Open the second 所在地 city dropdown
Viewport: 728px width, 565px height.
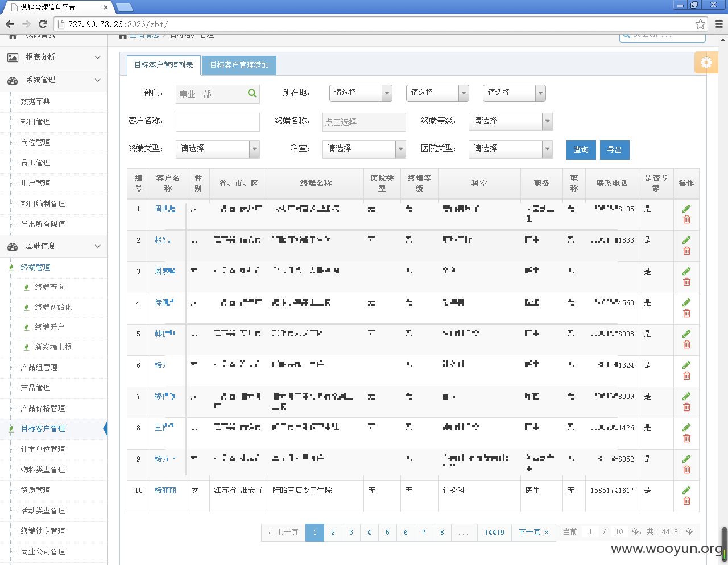tap(437, 93)
